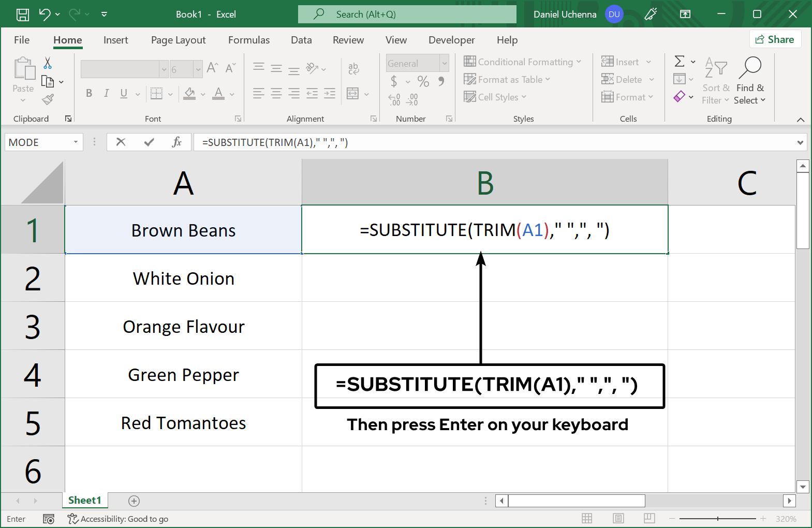Select Normal view in status bar
This screenshot has height=528, width=812.
587,518
